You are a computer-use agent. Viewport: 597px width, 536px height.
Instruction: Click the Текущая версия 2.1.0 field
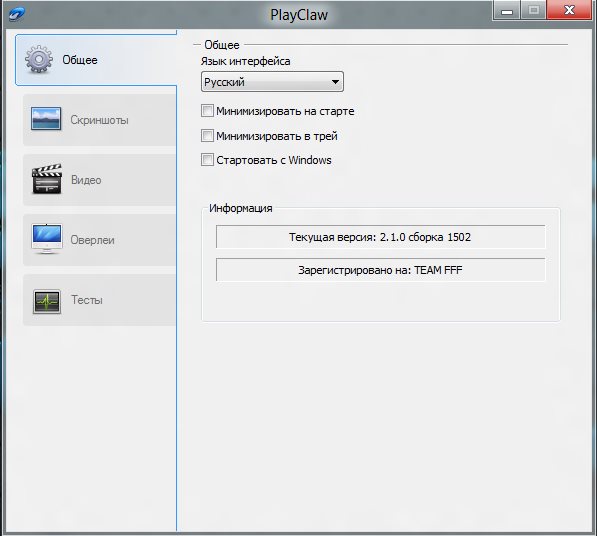point(380,237)
